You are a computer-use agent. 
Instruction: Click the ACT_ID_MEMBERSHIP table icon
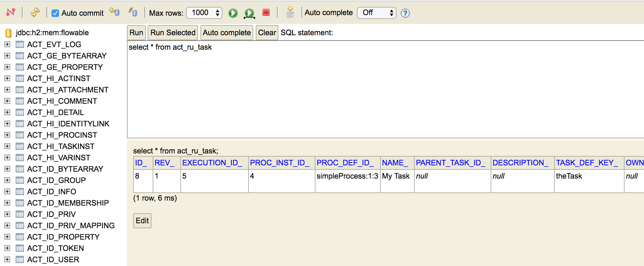click(20, 203)
